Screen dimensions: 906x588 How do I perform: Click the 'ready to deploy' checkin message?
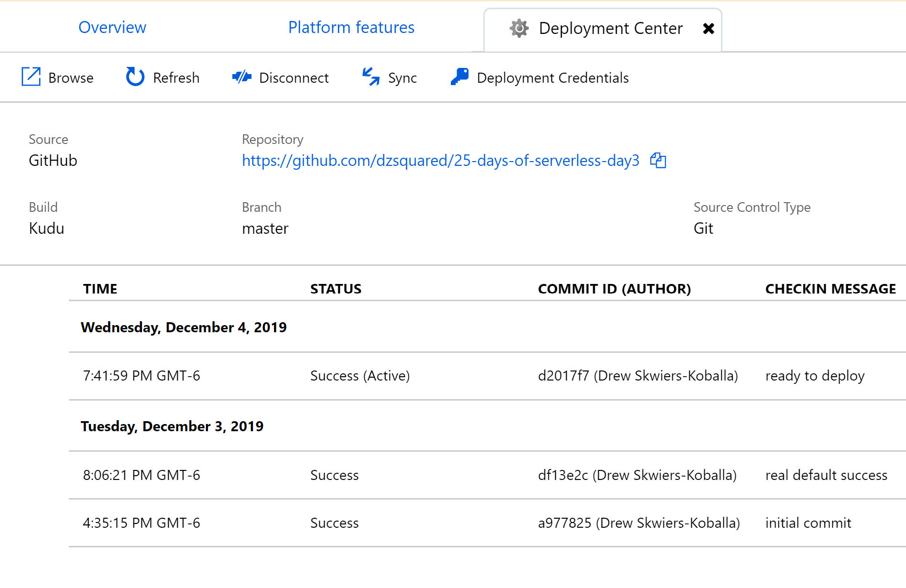(815, 376)
